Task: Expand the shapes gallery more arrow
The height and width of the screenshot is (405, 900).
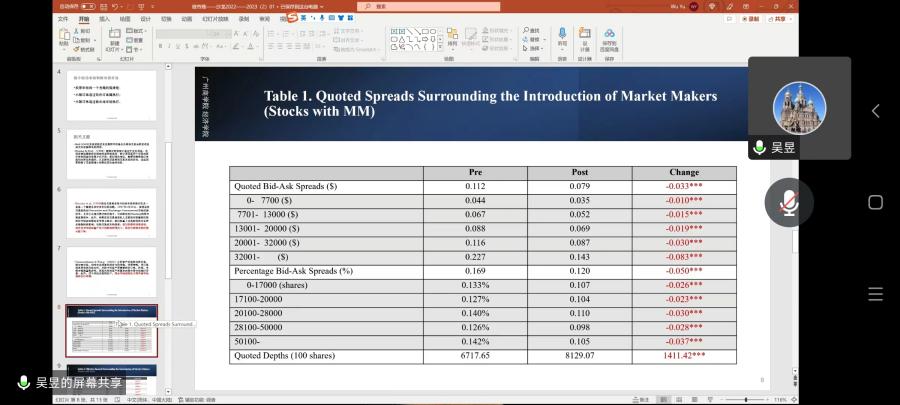Action: [441, 48]
